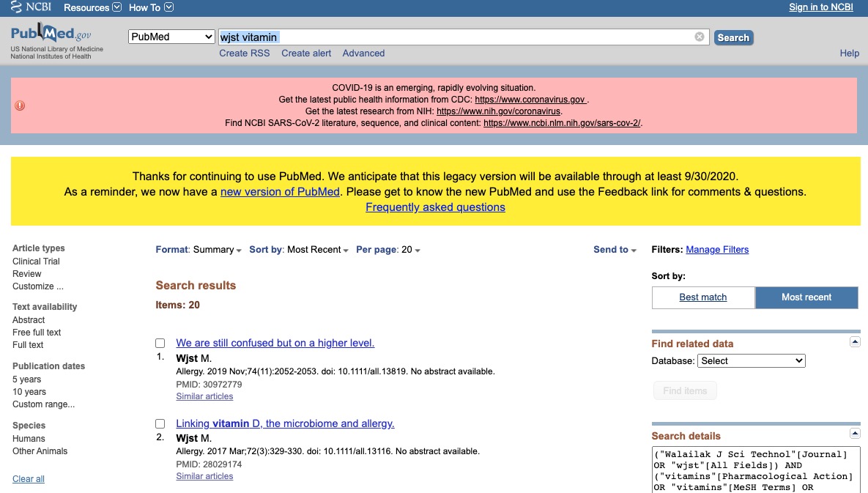The height and width of the screenshot is (493, 868).
Task: Click the Items: 20 count text
Action: point(177,305)
